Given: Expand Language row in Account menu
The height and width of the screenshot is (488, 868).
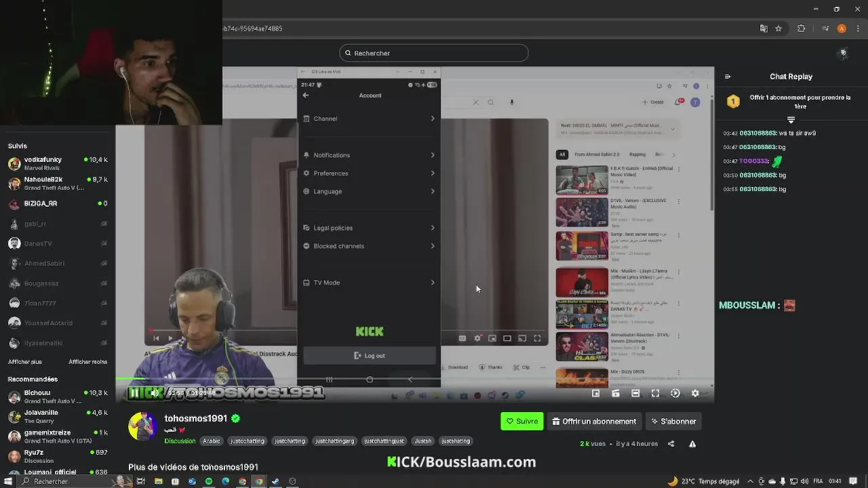Looking at the screenshot, I should click(x=370, y=192).
